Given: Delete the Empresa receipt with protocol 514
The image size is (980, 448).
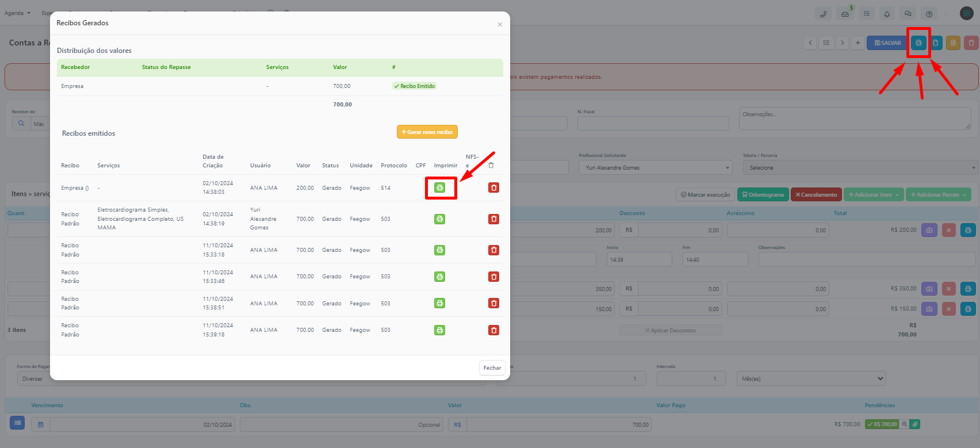Looking at the screenshot, I should tap(493, 187).
